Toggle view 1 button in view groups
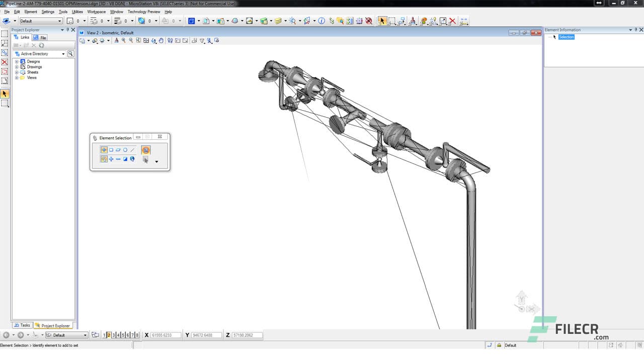 coord(104,335)
